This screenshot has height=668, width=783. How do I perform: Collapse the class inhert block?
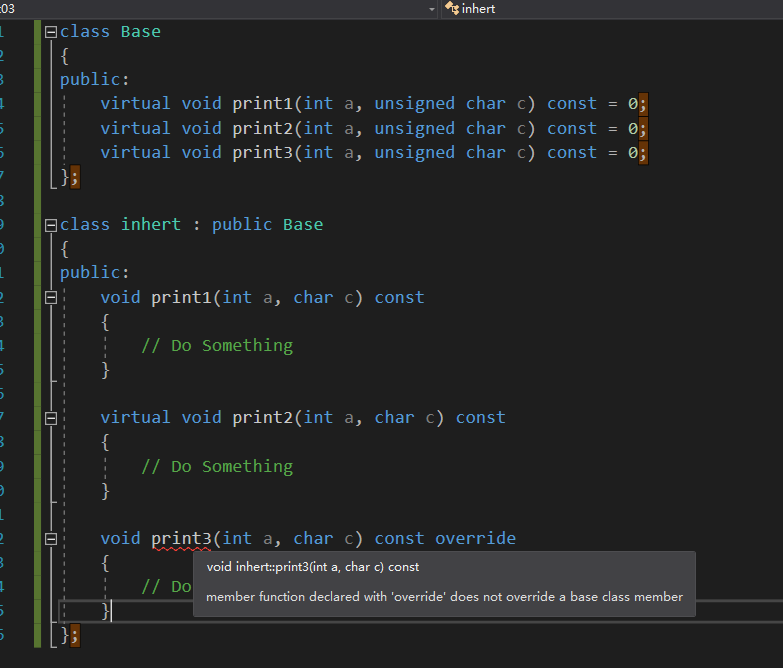[50, 226]
